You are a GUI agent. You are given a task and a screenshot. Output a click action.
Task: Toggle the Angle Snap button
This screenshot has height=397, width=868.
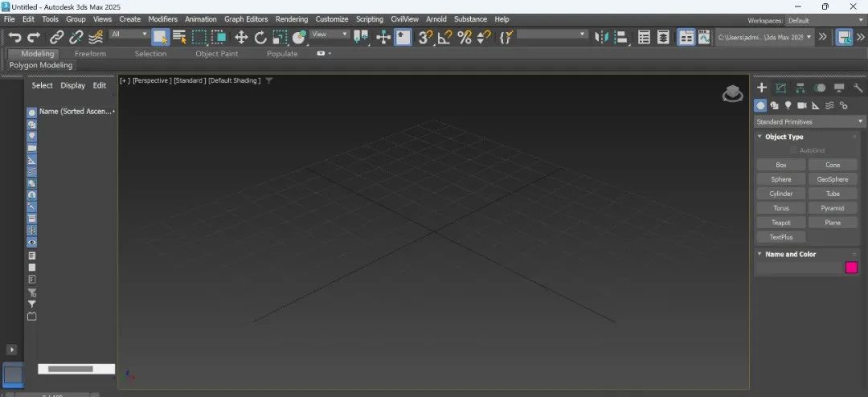coord(444,38)
